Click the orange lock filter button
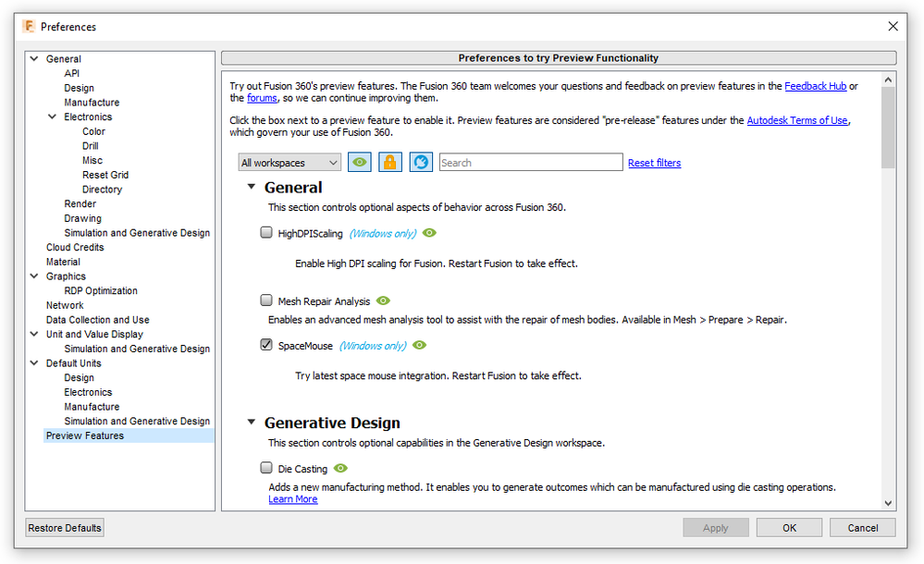Viewport: 924px width, 564px height. pos(389,162)
